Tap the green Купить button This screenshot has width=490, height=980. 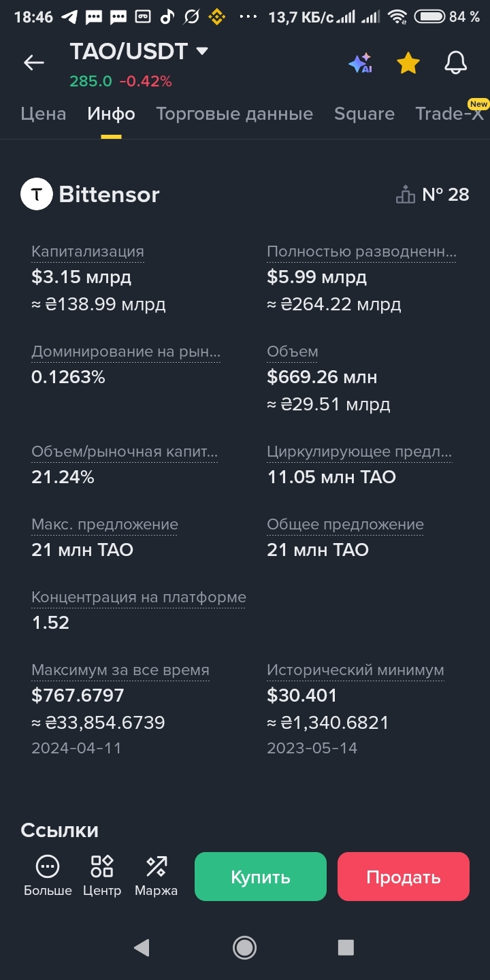click(x=261, y=877)
